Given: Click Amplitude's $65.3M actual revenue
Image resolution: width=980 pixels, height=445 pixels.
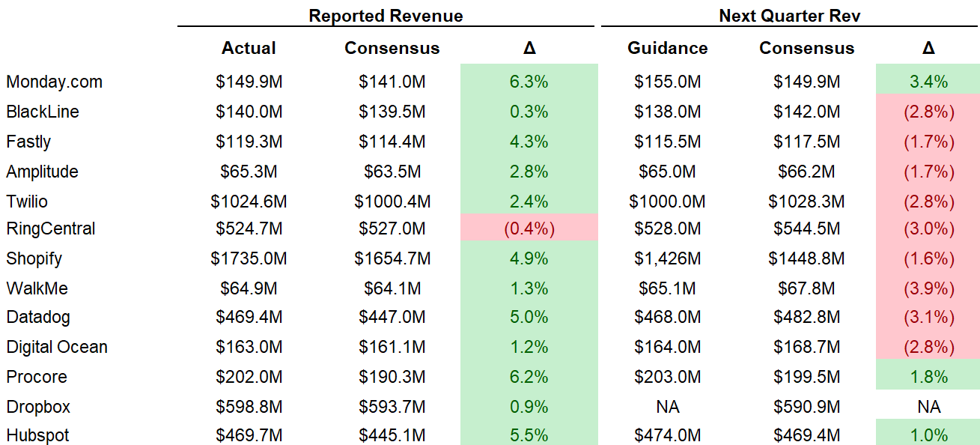Looking at the screenshot, I should [x=249, y=172].
